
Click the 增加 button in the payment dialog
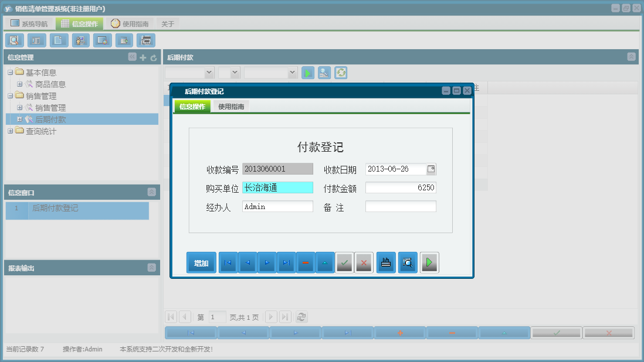(201, 262)
